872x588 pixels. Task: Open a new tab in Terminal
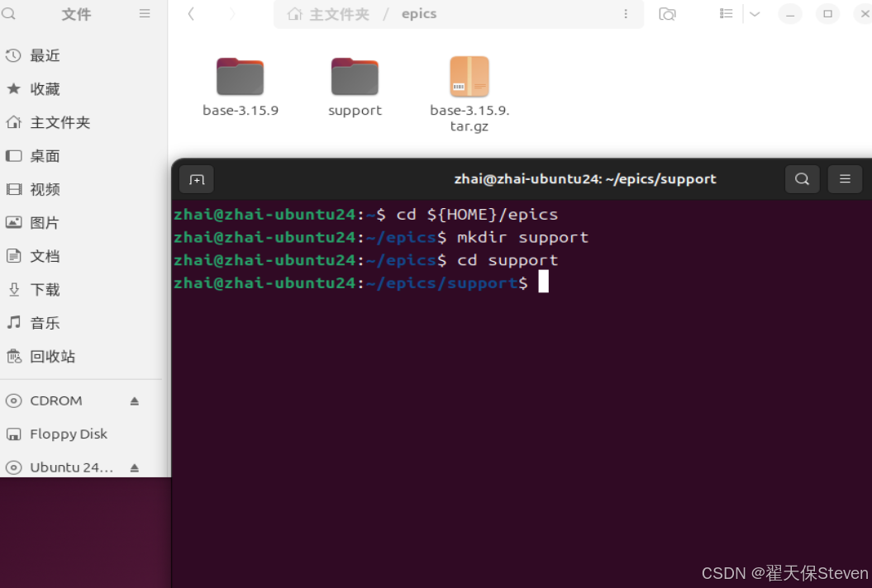pos(197,179)
